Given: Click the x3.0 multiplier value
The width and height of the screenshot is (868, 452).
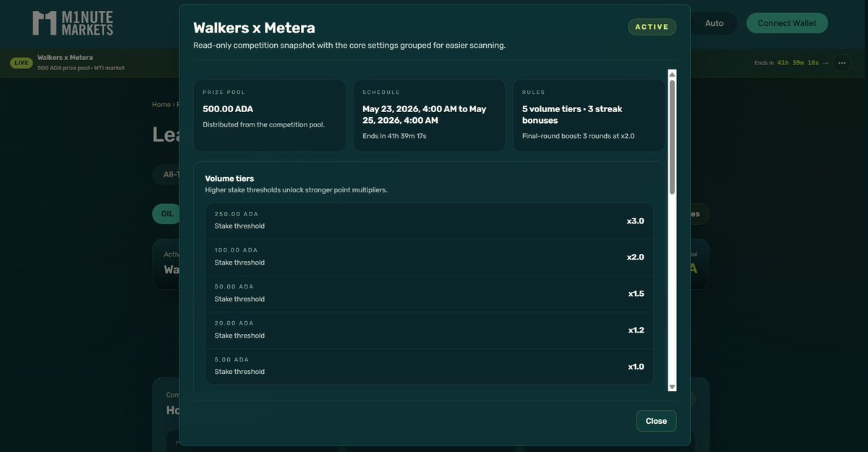Looking at the screenshot, I should [x=635, y=221].
